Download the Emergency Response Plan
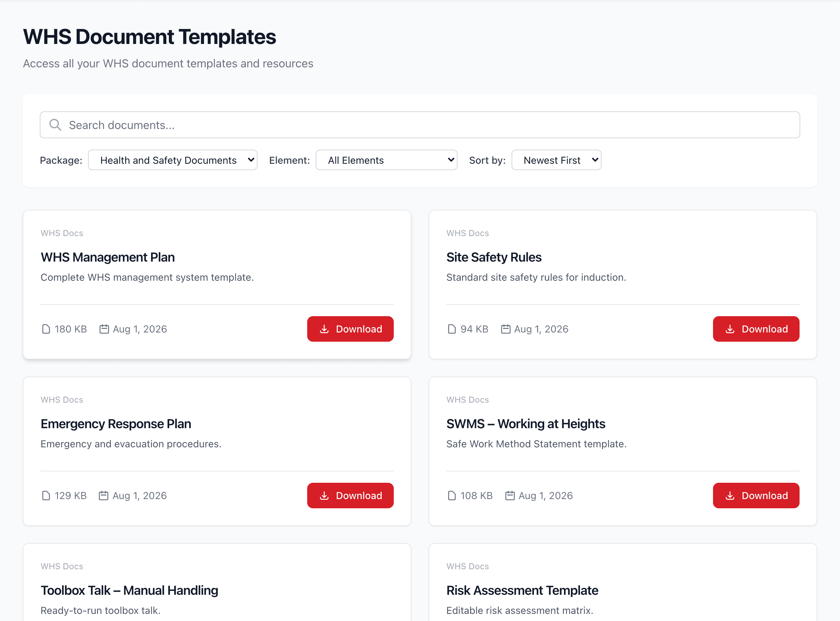Screen dimensions: 840x621 pyautogui.click(x=350, y=496)
